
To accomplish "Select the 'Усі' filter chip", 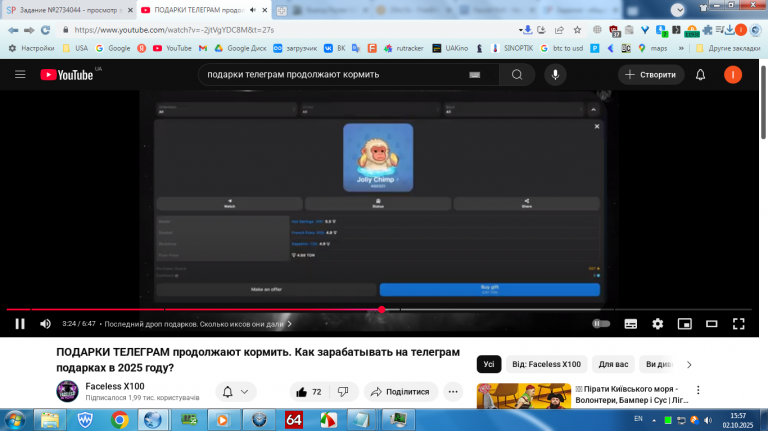I will [x=489, y=364].
